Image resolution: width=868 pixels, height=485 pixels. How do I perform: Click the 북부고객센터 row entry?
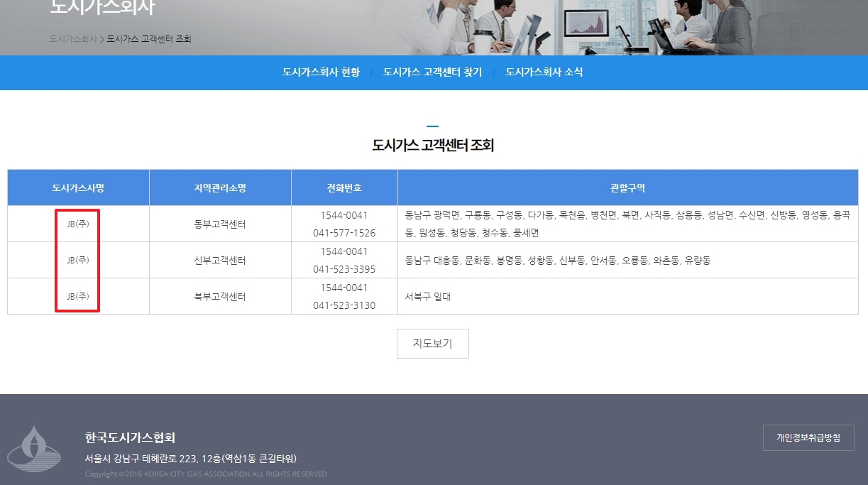[219, 295]
